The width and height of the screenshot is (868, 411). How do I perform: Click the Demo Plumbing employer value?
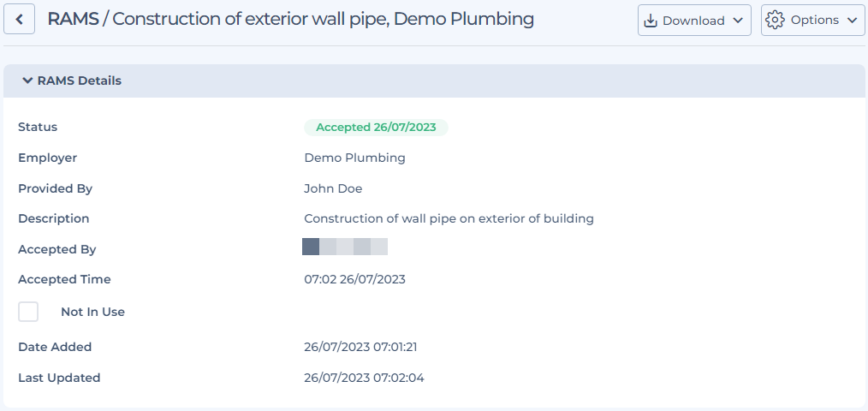pyautogui.click(x=355, y=158)
